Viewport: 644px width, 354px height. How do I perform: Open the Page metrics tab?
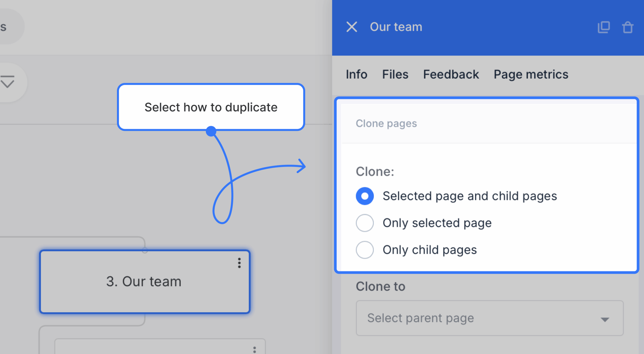click(531, 74)
